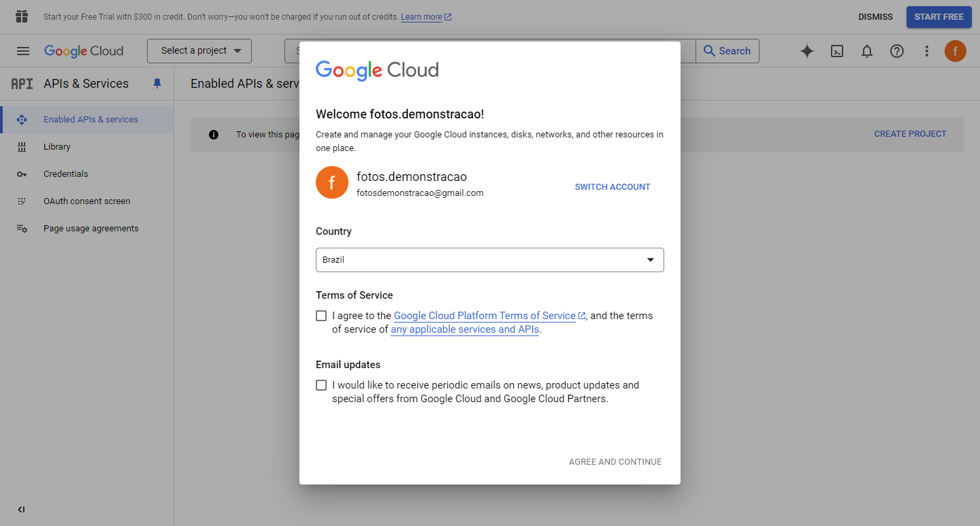
Task: Click SWITCH ACCOUNT button
Action: [612, 187]
